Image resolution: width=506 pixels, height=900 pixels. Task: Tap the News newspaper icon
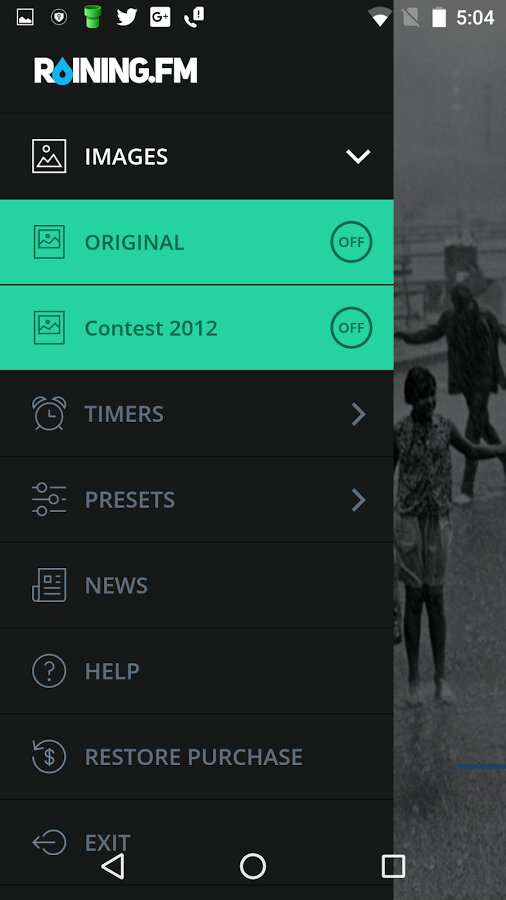click(49, 585)
